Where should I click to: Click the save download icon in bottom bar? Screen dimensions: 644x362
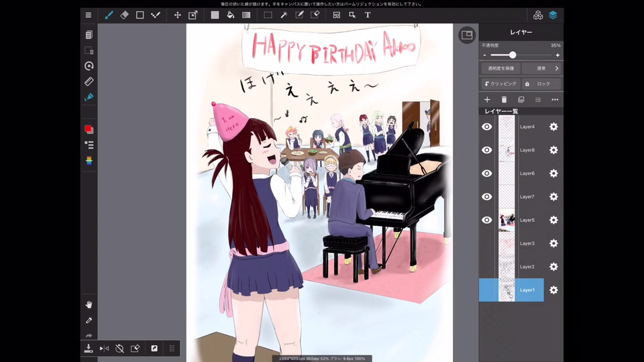click(x=89, y=349)
